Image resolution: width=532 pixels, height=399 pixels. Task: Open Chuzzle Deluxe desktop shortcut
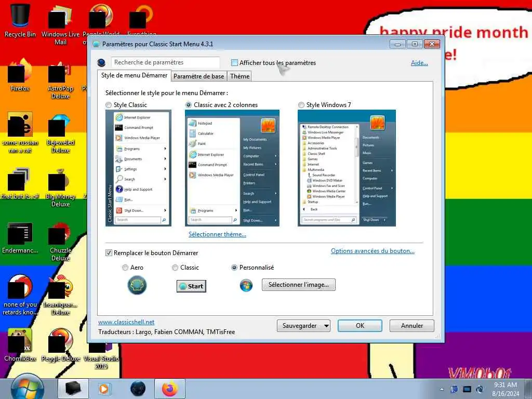point(60,242)
